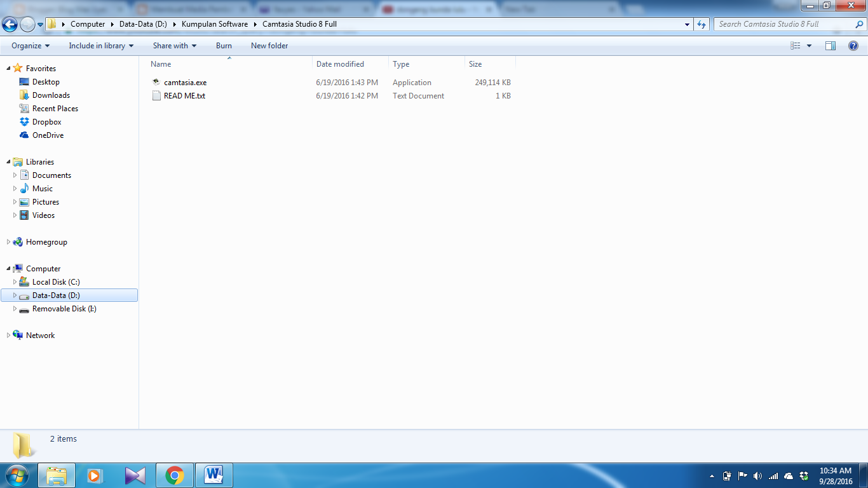Open the Videos library

click(x=43, y=215)
